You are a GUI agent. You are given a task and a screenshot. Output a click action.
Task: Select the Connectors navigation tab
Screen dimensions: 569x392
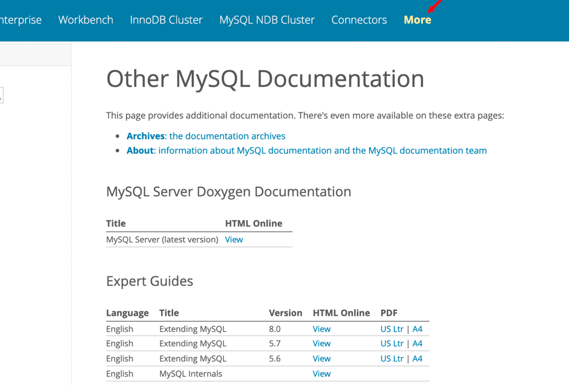[359, 20]
